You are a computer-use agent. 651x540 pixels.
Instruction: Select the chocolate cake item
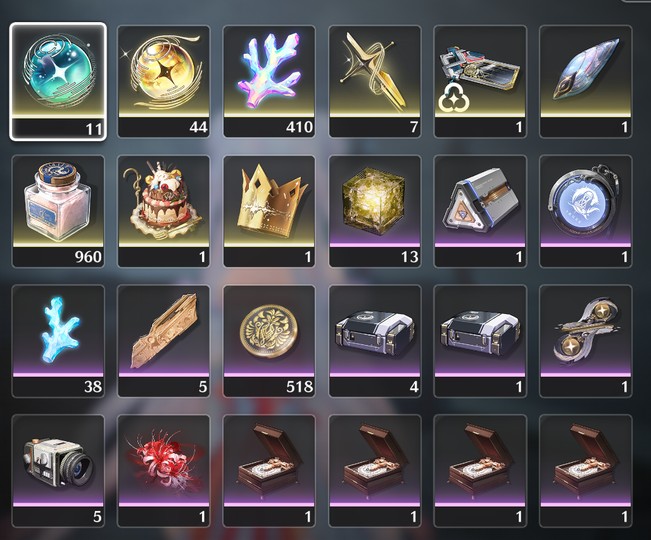coord(164,211)
